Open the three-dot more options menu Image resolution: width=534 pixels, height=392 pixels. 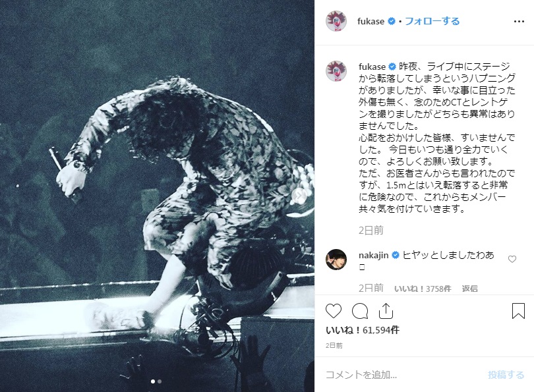point(519,22)
